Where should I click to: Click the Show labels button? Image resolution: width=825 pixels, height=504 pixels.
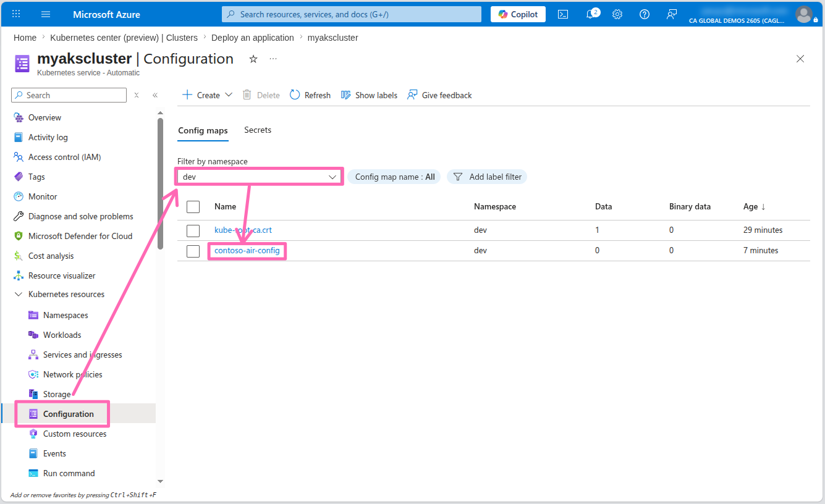(x=369, y=95)
